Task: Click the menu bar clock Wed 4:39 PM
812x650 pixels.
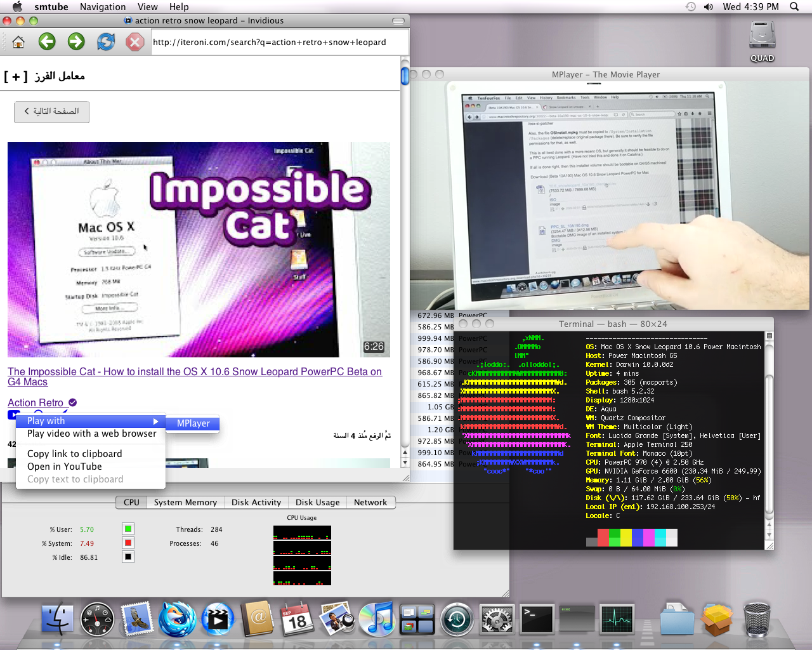Action: pos(750,6)
